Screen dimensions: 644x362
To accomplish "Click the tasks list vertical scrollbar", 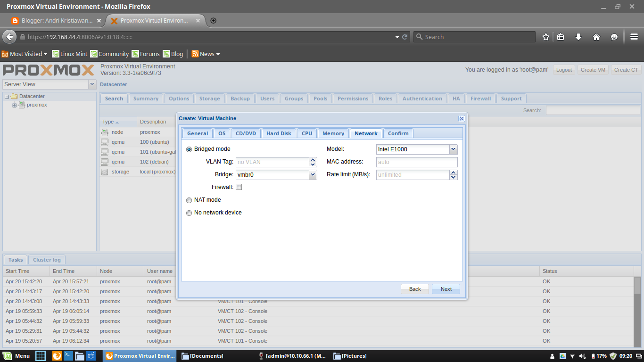I will [637, 312].
